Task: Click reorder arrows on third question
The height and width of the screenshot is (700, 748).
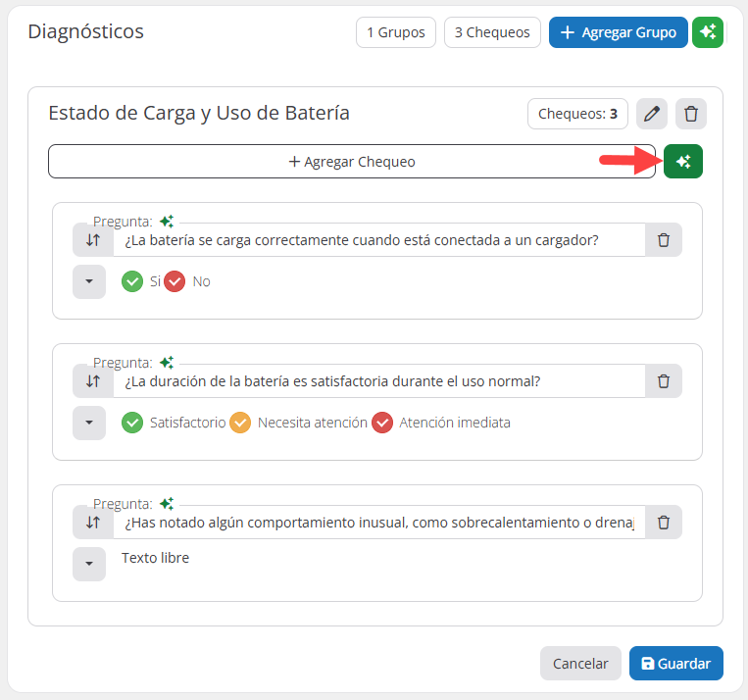Action: click(x=93, y=523)
